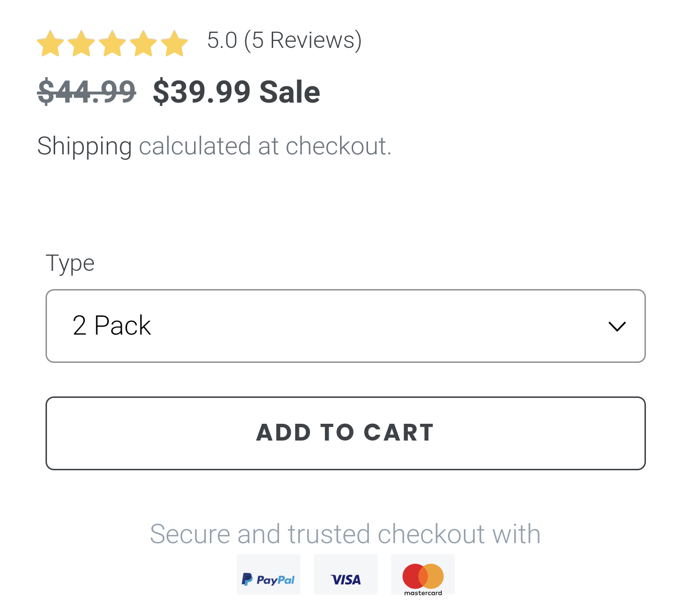The width and height of the screenshot is (690, 616).
Task: Click the third yellow rating star
Action: (x=113, y=44)
